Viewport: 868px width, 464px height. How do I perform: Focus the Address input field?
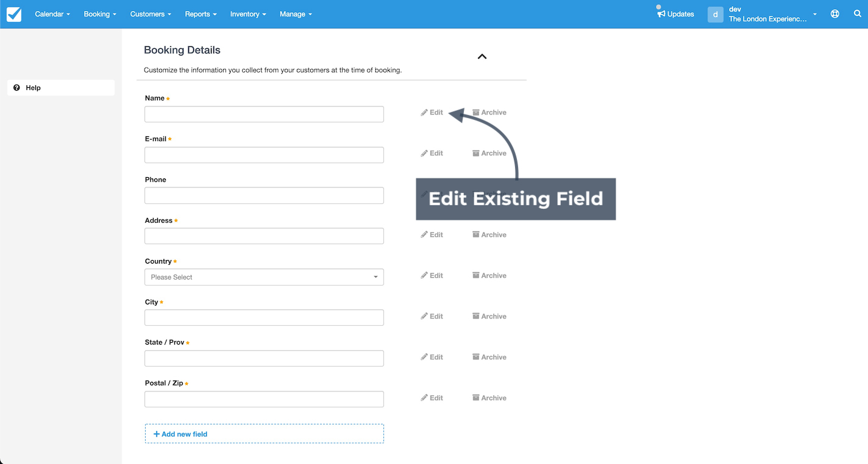[264, 236]
